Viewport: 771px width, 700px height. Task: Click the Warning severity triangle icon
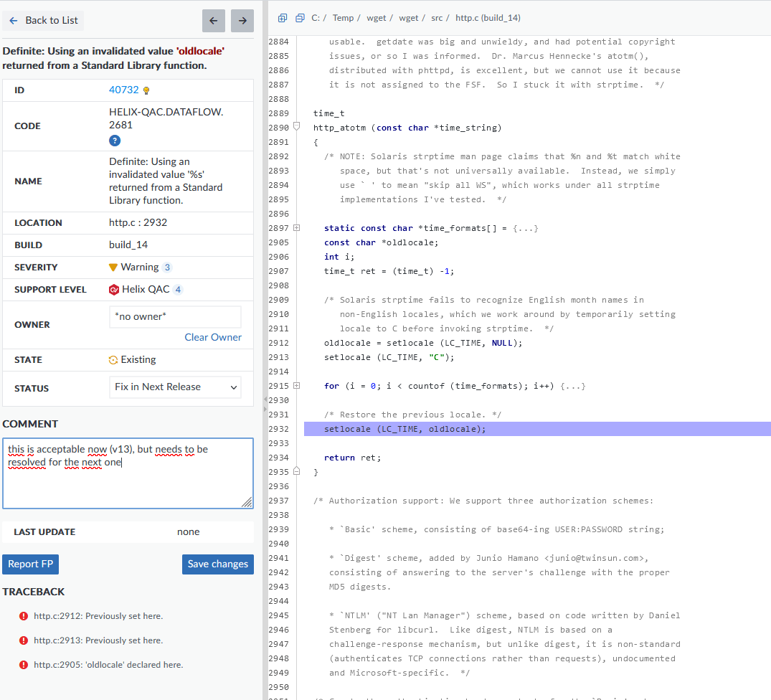click(x=113, y=268)
